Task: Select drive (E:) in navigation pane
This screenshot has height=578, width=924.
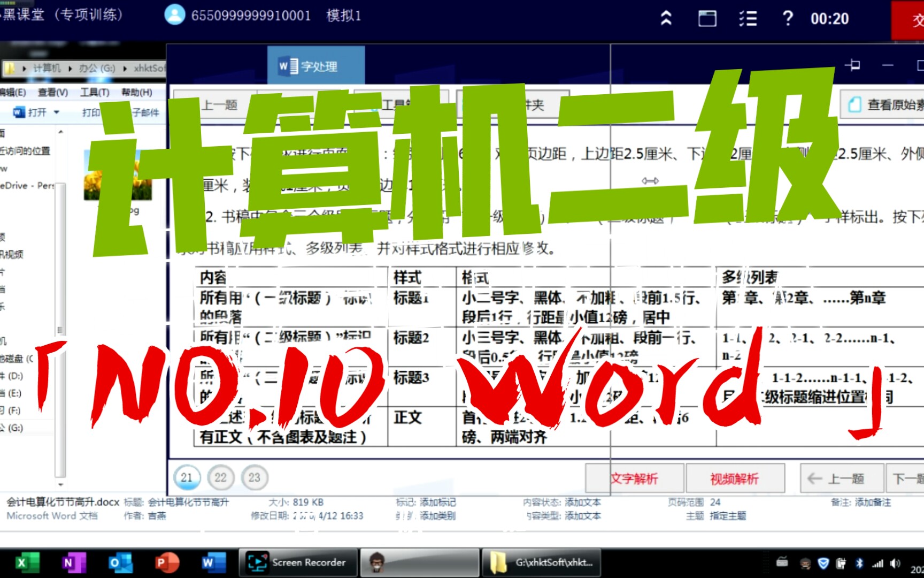Action: tap(11, 393)
